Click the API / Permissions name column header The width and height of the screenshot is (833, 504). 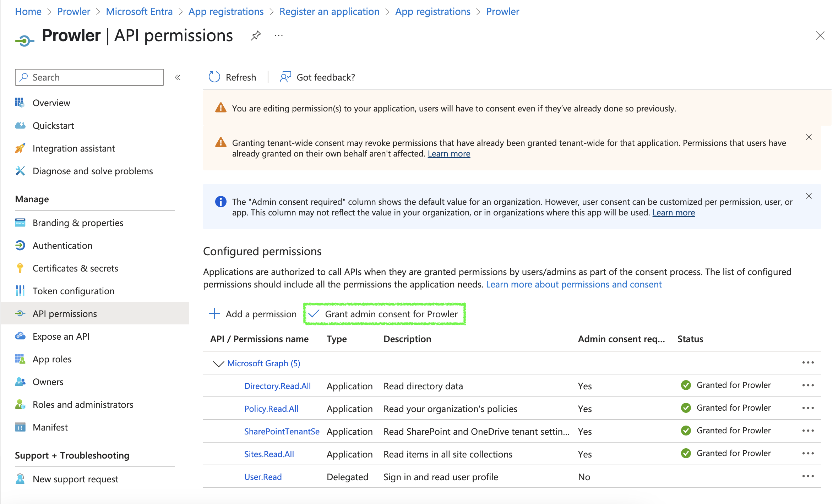[259, 339]
